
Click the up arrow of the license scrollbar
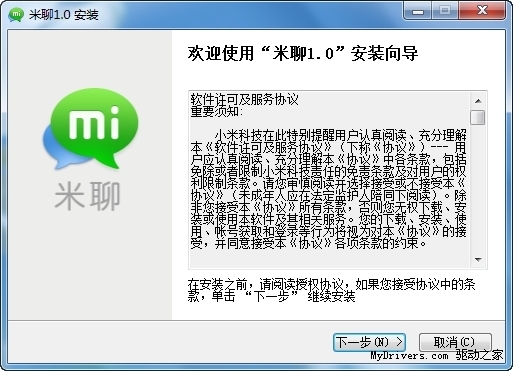478,101
